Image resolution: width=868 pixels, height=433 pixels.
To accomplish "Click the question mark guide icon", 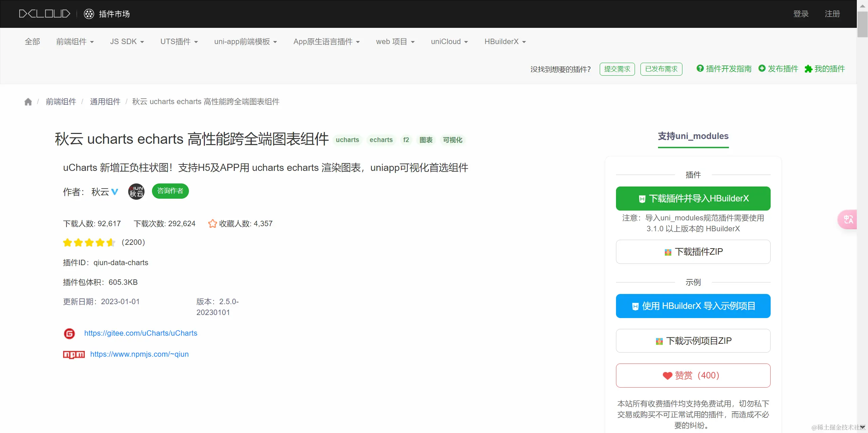I will click(x=700, y=68).
